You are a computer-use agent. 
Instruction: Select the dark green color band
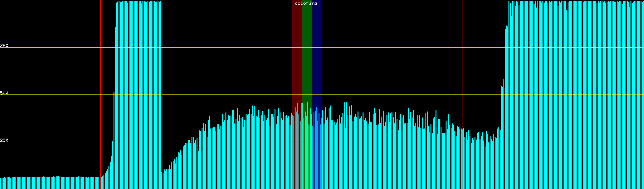(307, 47)
